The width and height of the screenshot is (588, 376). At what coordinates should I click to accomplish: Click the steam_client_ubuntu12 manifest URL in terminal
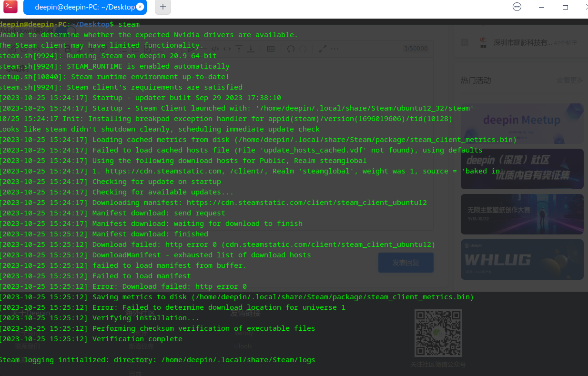coord(307,203)
